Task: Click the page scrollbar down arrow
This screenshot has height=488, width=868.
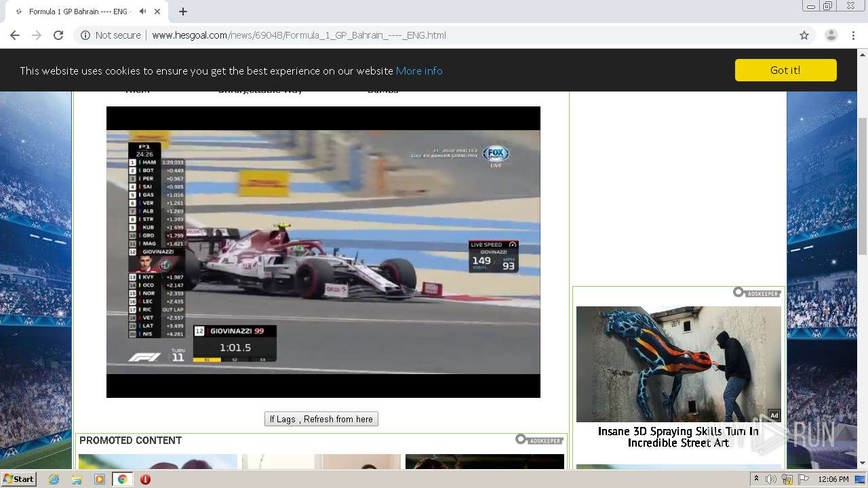Action: tap(863, 463)
